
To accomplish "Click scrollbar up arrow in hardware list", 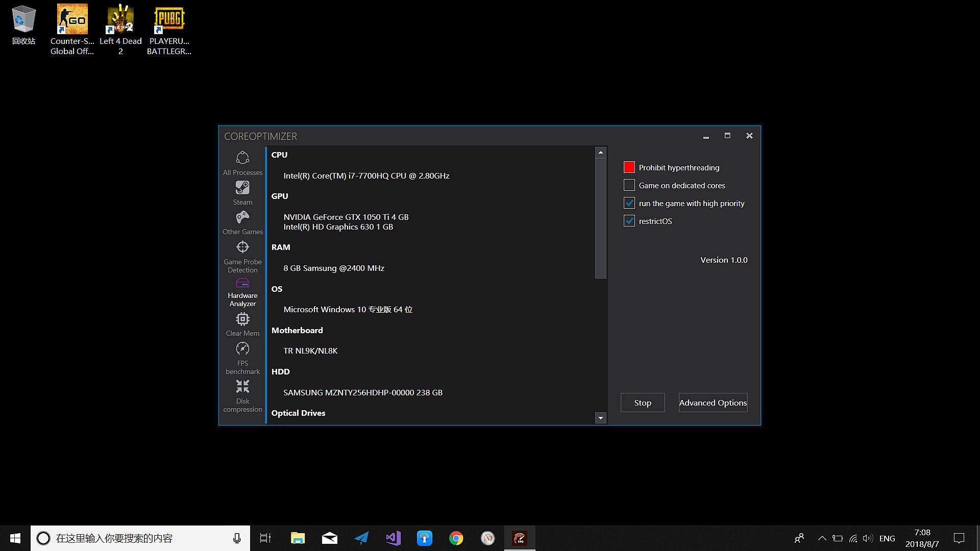I will pyautogui.click(x=601, y=152).
